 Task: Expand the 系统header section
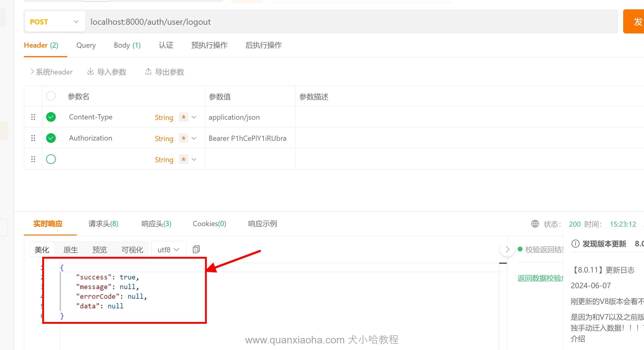[x=52, y=72]
